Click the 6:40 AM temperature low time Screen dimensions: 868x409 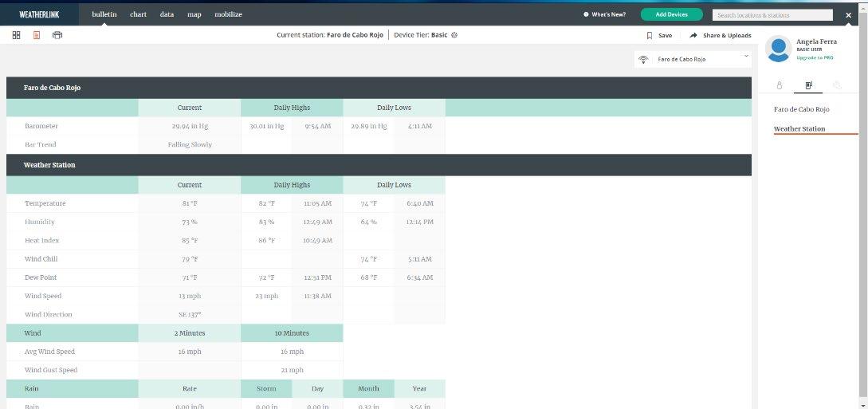419,203
